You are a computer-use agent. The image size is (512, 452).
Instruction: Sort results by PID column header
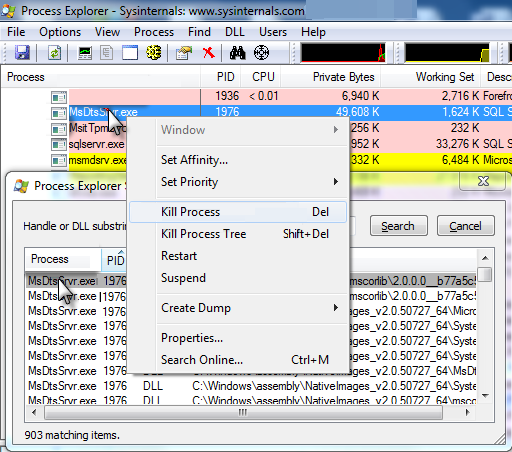tap(115, 260)
